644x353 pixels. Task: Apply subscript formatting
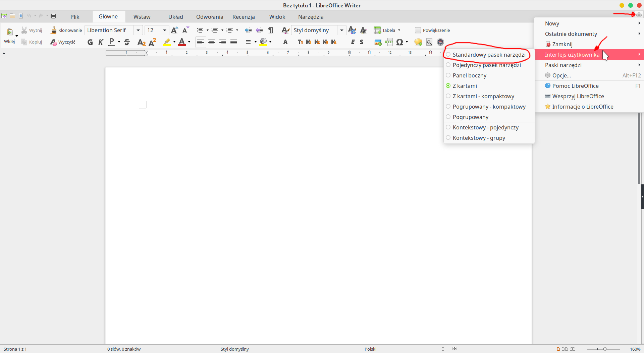[x=141, y=42]
